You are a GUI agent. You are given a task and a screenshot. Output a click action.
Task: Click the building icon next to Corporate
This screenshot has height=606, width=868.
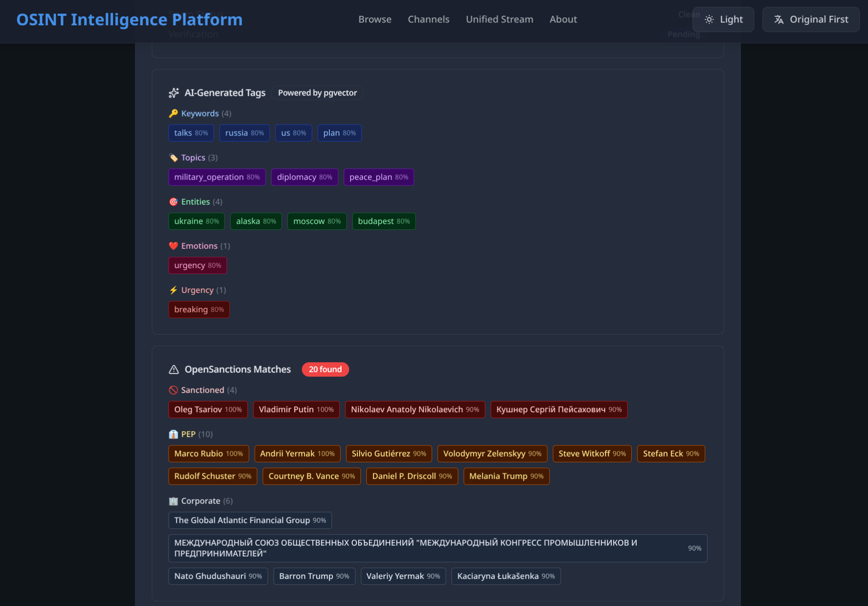173,501
